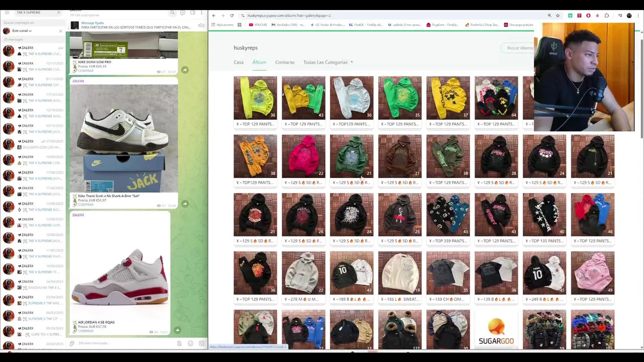
Task: Click the camera icon in Telegram message bar
Action: [x=201, y=343]
